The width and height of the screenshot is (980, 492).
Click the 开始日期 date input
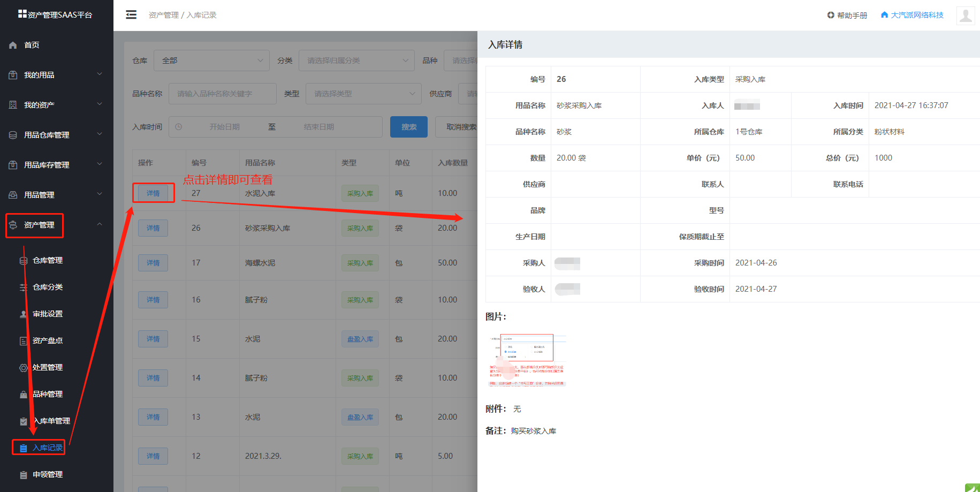(224, 127)
